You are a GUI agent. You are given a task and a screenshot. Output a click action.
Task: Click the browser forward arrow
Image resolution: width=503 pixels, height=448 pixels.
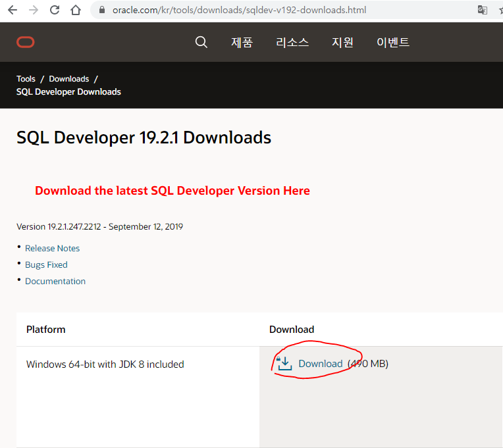(x=34, y=11)
